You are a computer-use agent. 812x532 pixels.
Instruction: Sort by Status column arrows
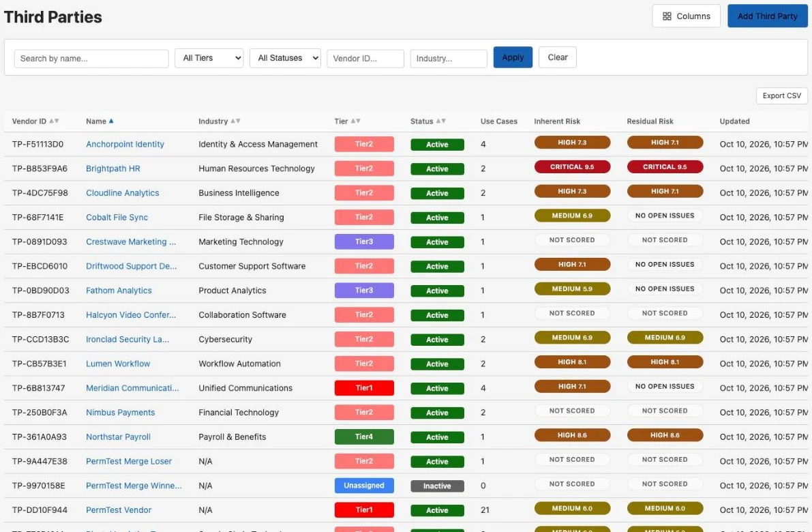click(x=440, y=121)
